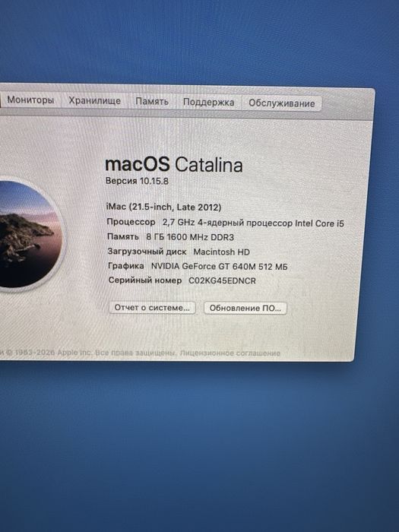
Task: Click the Macintosh HD startup disk value
Action: (222, 252)
